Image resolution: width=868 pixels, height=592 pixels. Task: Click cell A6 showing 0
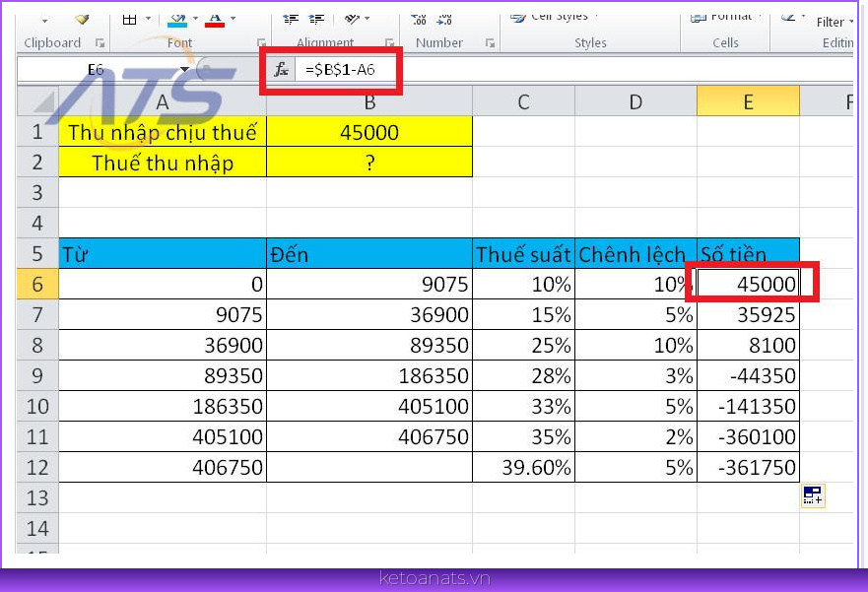point(163,284)
